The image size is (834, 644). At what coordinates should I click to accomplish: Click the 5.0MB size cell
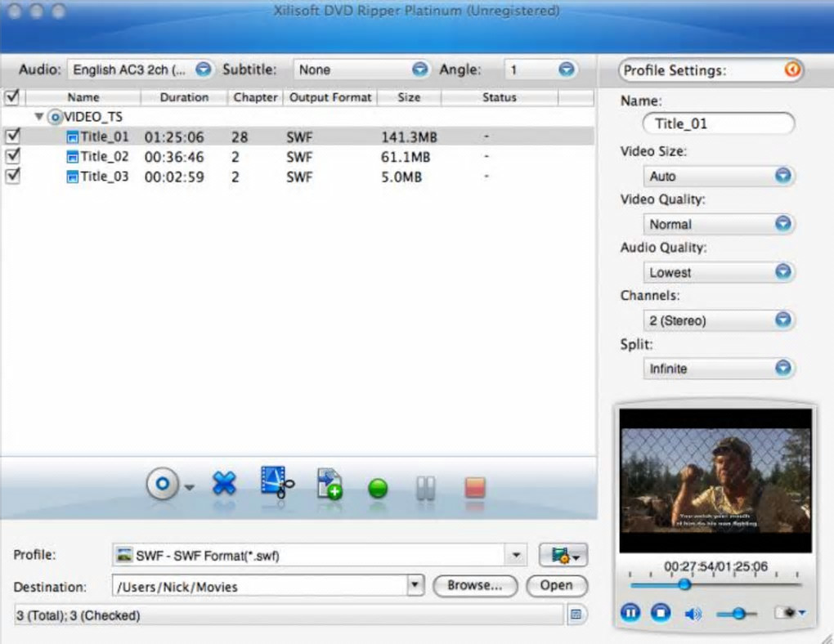[401, 177]
